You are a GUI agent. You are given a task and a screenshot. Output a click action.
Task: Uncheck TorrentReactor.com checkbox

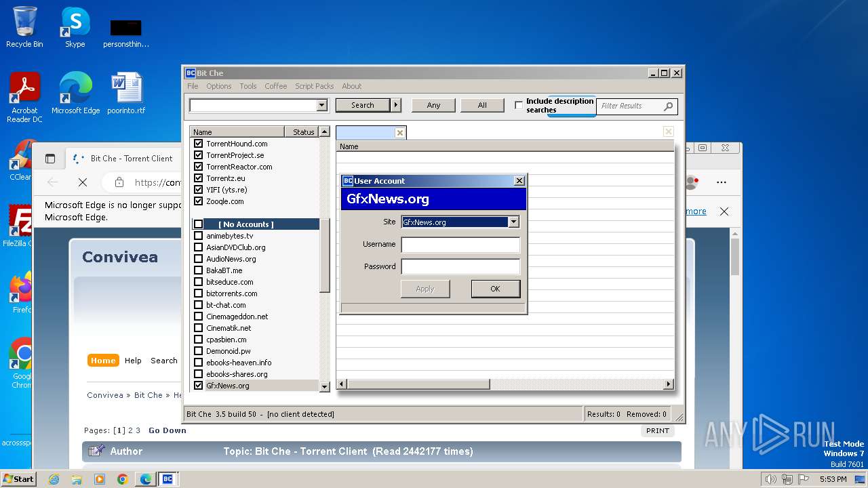[x=199, y=167]
